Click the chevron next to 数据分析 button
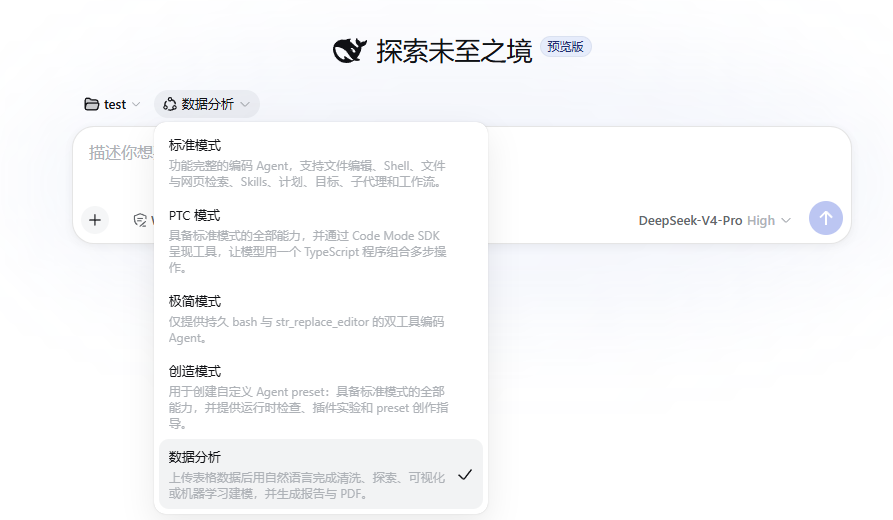Image resolution: width=893 pixels, height=520 pixels. (x=245, y=104)
